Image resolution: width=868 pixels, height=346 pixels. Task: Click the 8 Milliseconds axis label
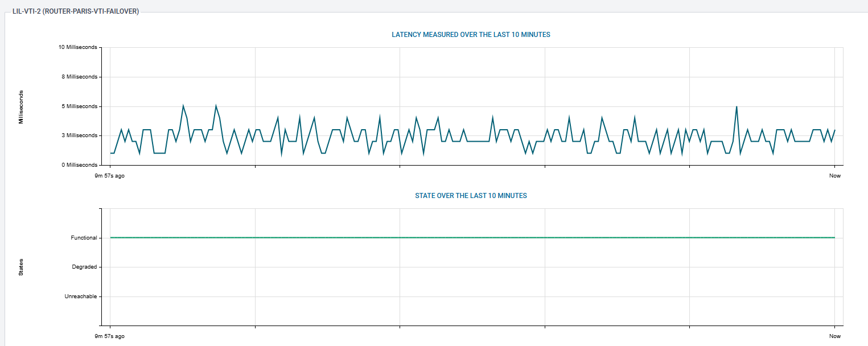tap(80, 77)
